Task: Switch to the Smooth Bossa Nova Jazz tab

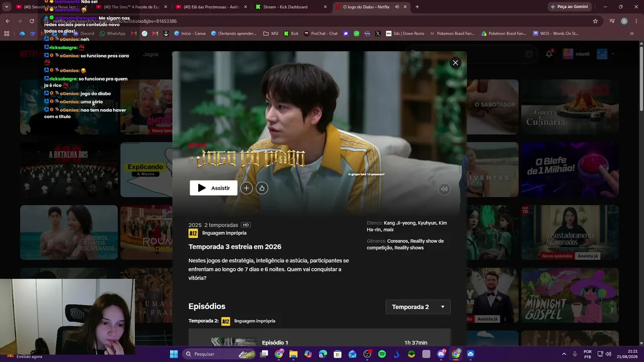Action: [50, 7]
